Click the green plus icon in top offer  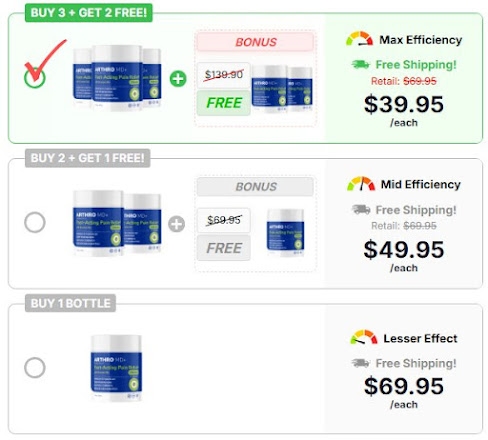(178, 79)
